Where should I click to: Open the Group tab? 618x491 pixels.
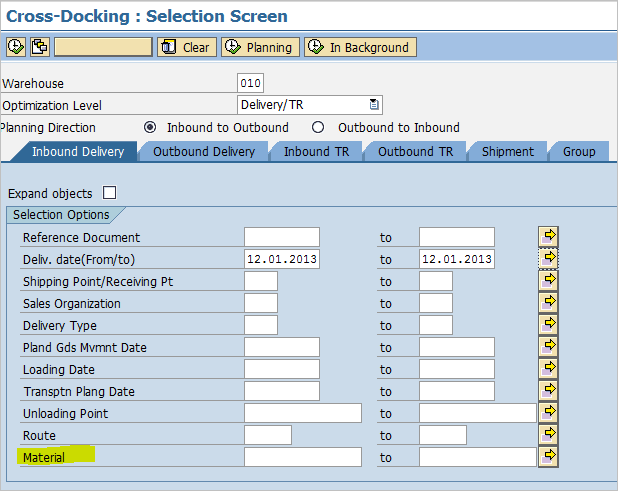(579, 152)
